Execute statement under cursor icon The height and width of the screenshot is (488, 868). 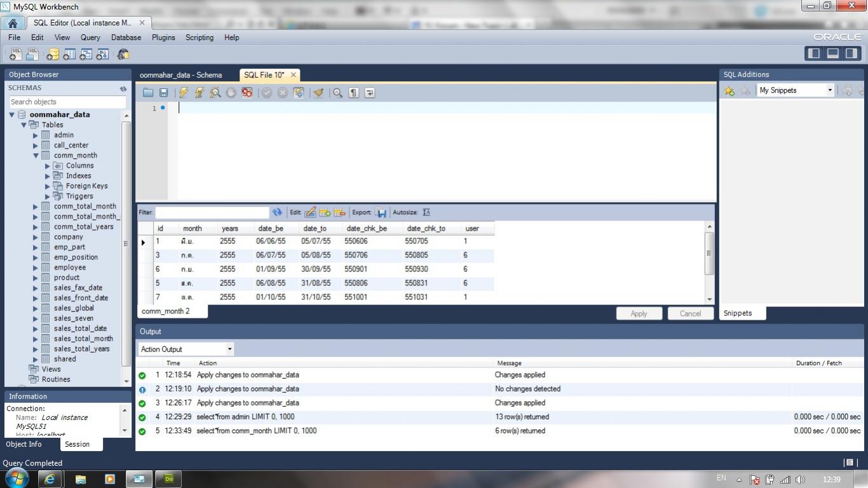(x=200, y=93)
